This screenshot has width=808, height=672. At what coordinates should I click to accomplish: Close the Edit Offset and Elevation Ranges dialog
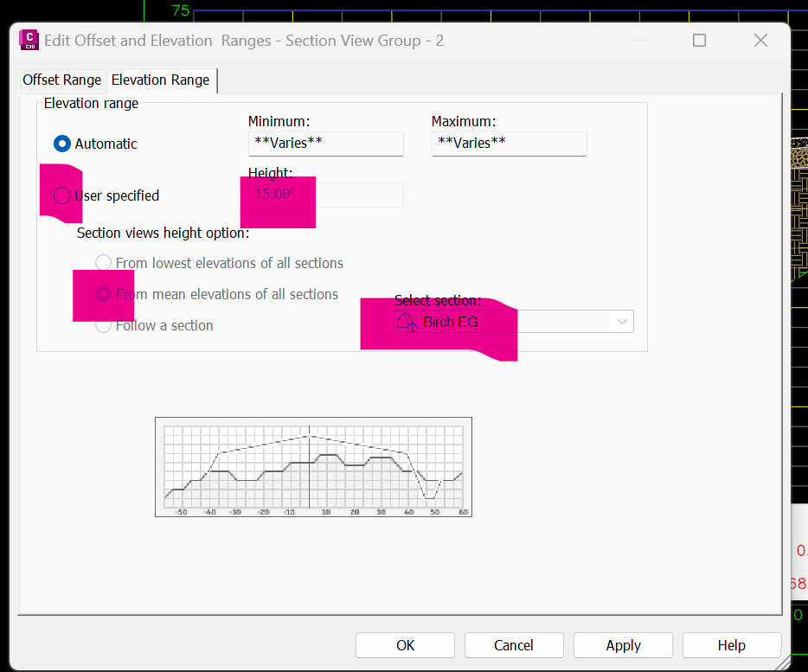[760, 40]
